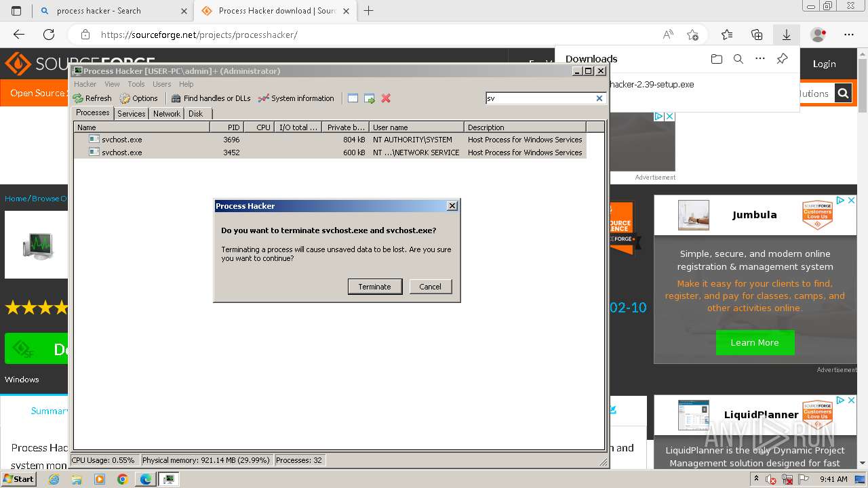Open Chrome from the taskbar
Viewport: 868px width, 488px height.
[x=122, y=479]
